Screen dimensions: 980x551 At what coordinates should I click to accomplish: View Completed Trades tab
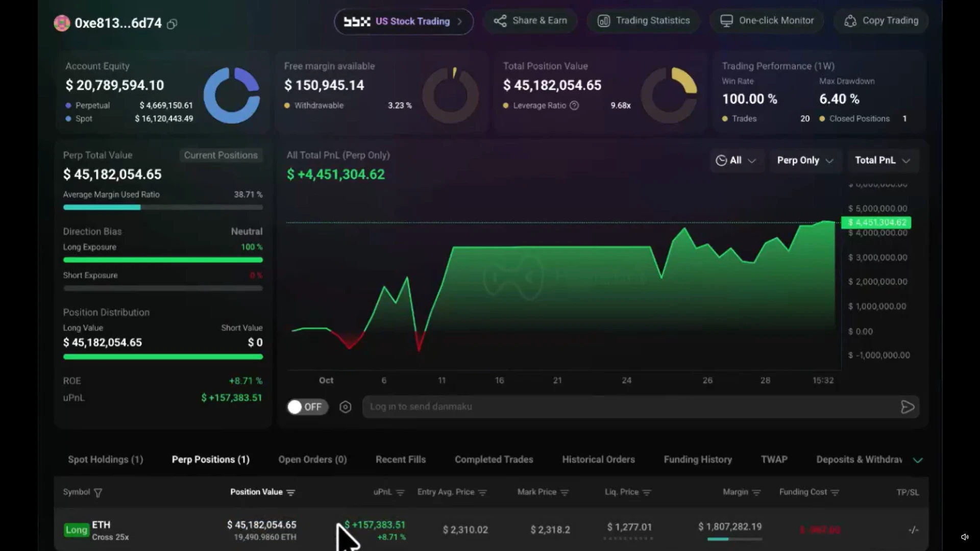click(494, 460)
